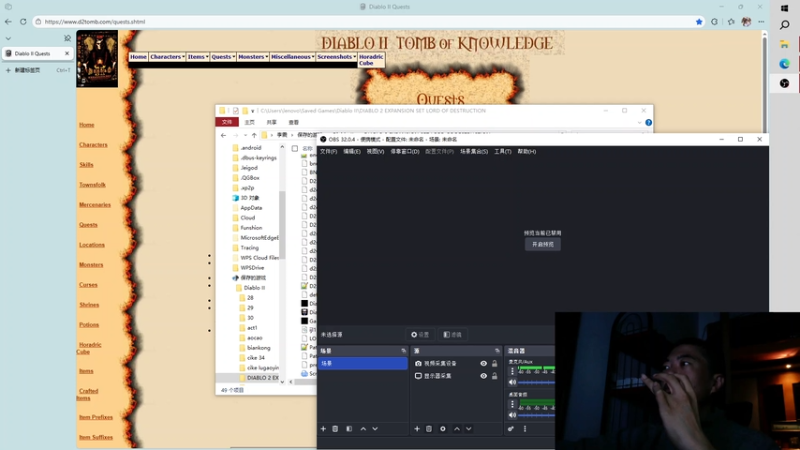Hide the video capture device source
Viewport: 800px width, 450px height.
[x=483, y=363]
